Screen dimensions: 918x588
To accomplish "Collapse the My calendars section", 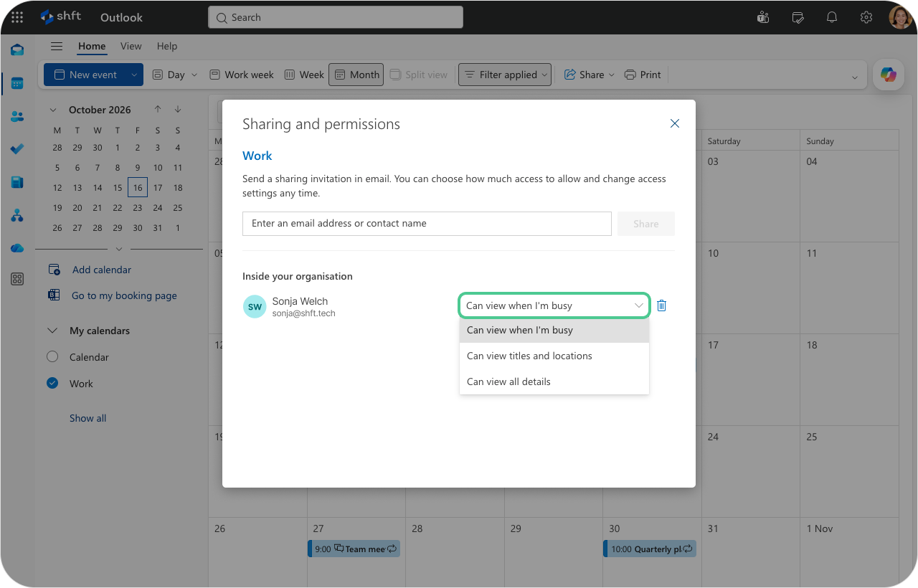I will pyautogui.click(x=52, y=331).
